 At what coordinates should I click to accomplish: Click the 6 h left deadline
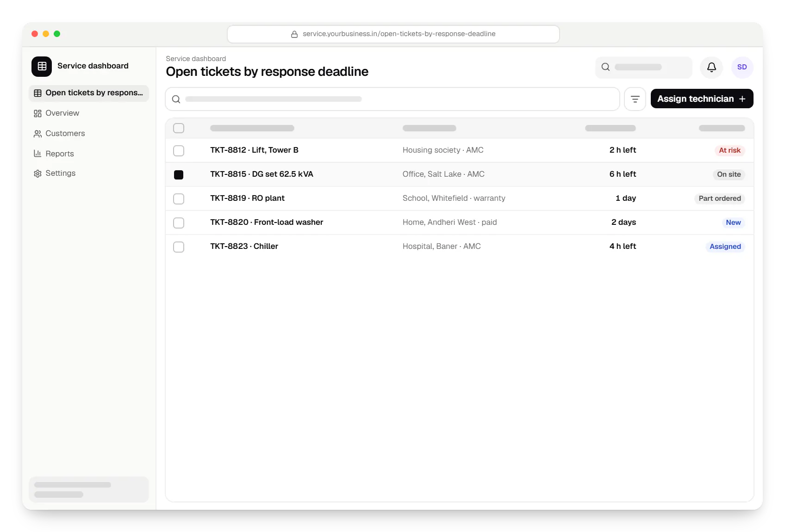(x=623, y=174)
